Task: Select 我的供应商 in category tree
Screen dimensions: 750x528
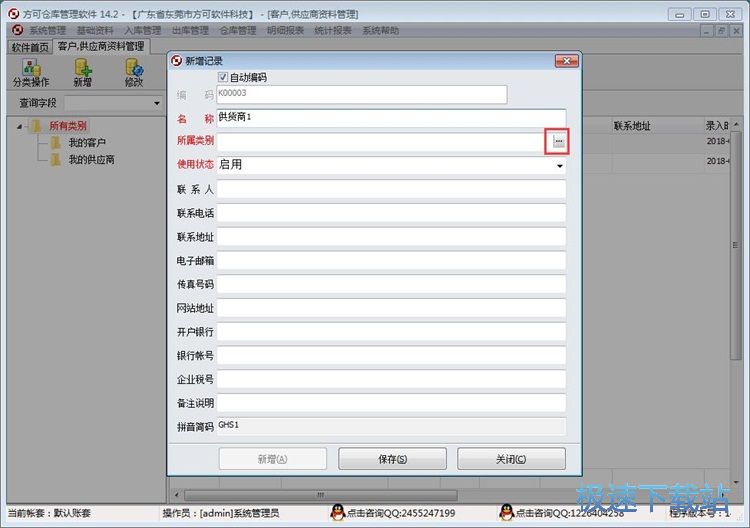Action: [x=91, y=159]
